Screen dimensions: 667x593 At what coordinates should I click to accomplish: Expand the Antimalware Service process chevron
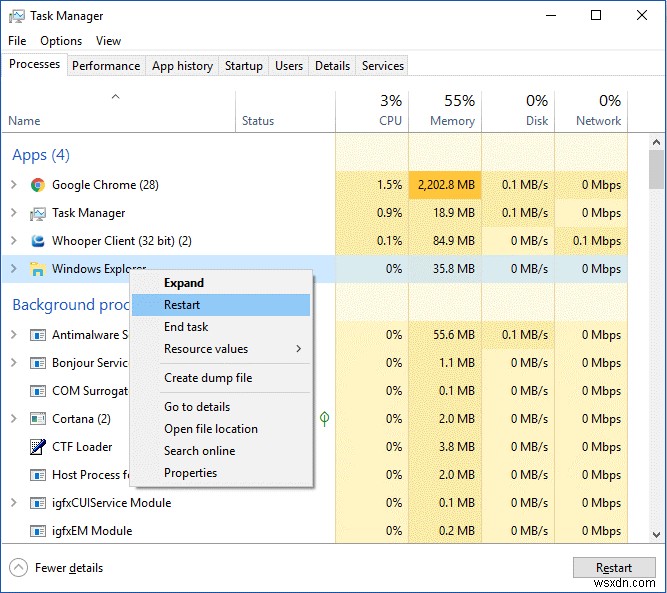[14, 335]
